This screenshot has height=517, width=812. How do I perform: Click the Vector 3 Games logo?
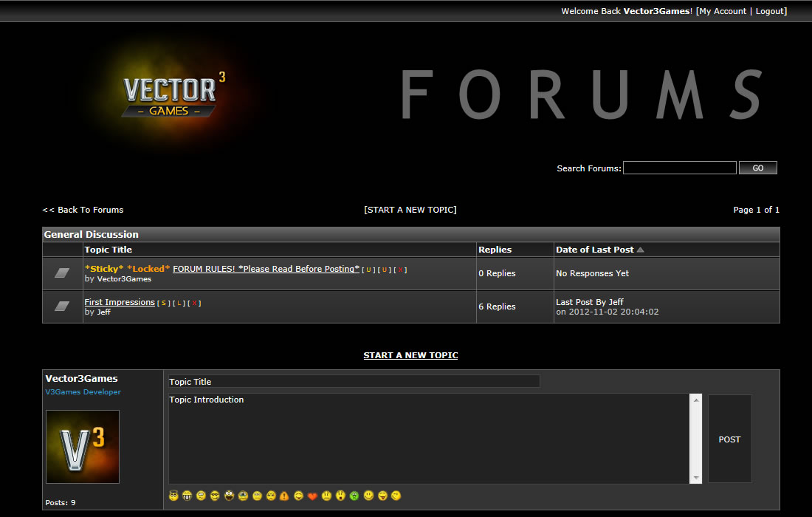pos(171,95)
